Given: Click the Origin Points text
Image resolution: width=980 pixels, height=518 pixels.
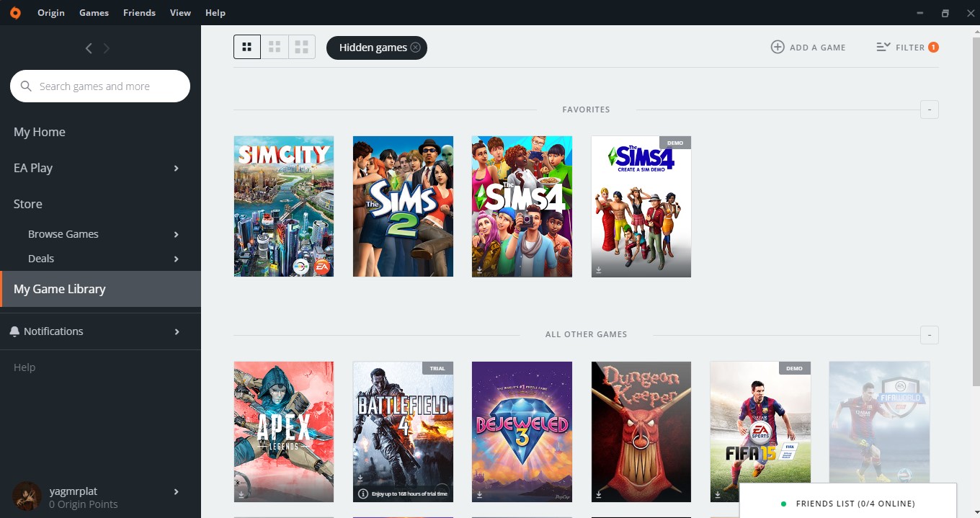Looking at the screenshot, I should click(x=84, y=504).
